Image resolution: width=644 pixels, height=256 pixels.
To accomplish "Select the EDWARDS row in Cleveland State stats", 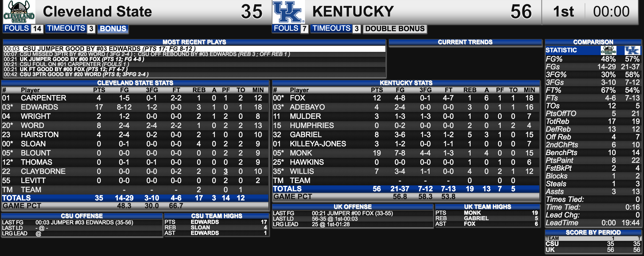I will [135, 107].
